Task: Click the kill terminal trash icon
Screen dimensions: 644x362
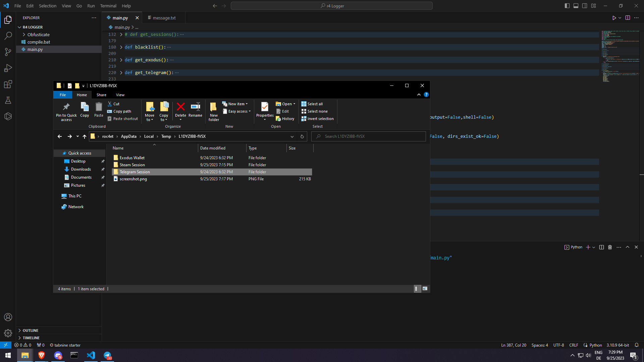Action: pos(610,247)
